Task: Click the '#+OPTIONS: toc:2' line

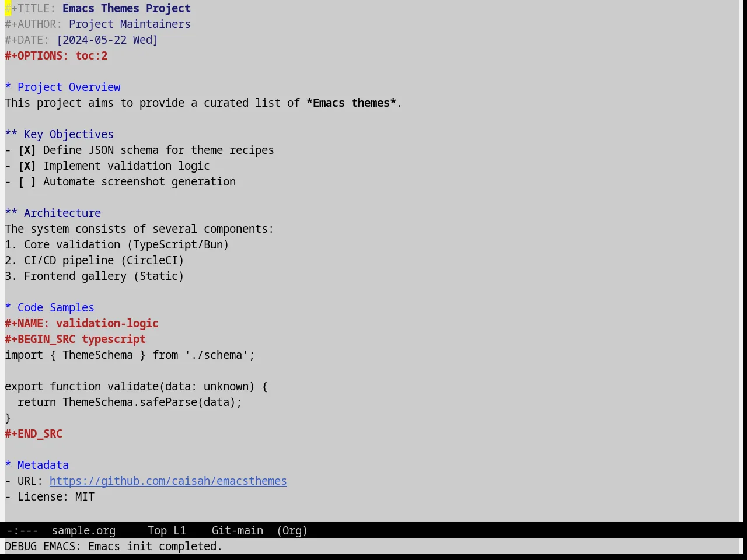Action: point(56,56)
